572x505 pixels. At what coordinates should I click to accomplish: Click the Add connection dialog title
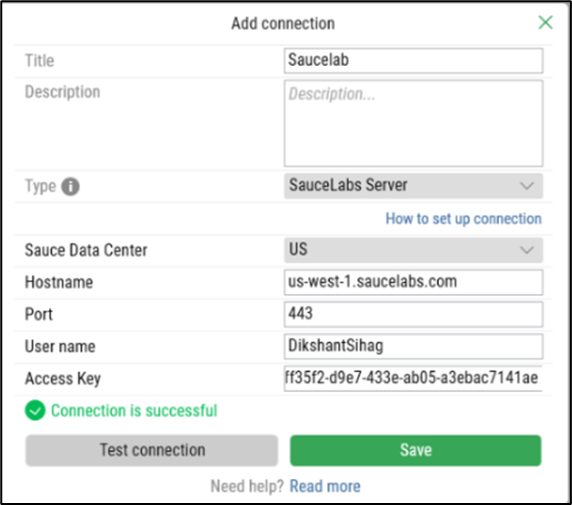tap(283, 23)
